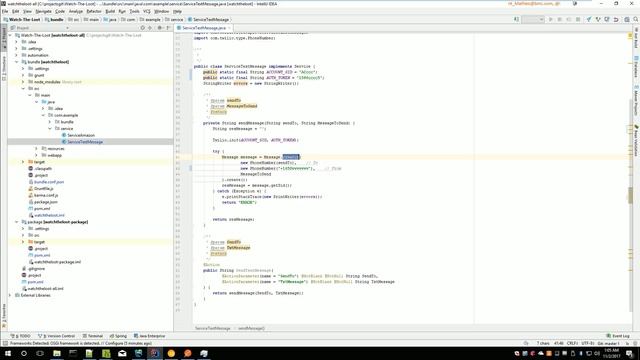Click Hide Project panel icon
640x360 pixels.
coord(169,28)
